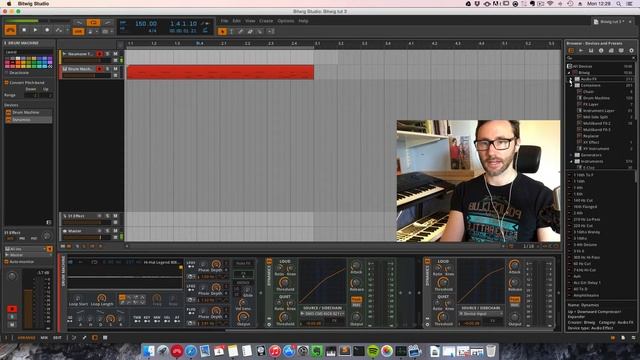Toggle power on the first Dynamics device
Viewport: 640px width, 360px height.
point(269,262)
